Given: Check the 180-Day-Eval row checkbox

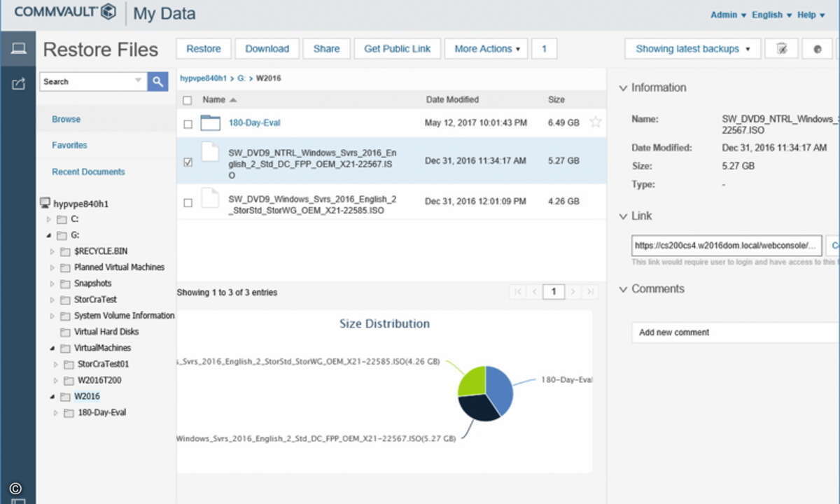Looking at the screenshot, I should (x=188, y=124).
